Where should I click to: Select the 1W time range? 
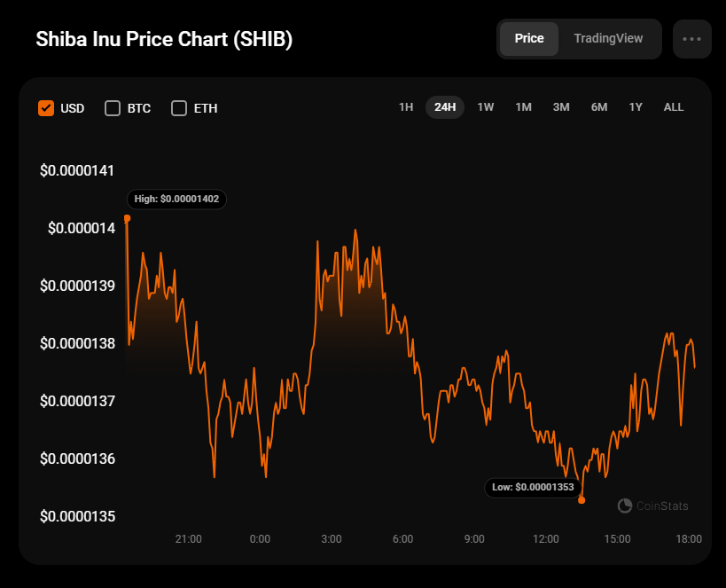point(486,107)
